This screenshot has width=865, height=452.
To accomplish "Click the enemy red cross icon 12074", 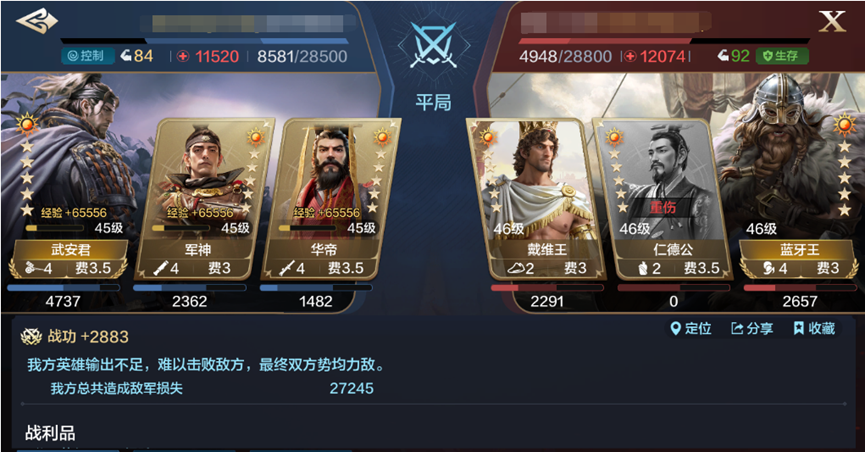I will coord(629,56).
